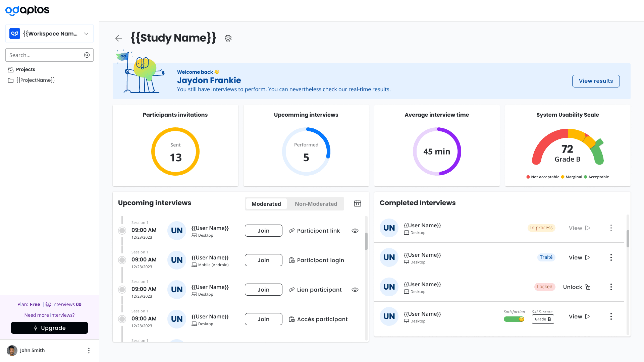Click the Acceptable green legend dot
This screenshot has width=644, height=362.
pyautogui.click(x=586, y=177)
